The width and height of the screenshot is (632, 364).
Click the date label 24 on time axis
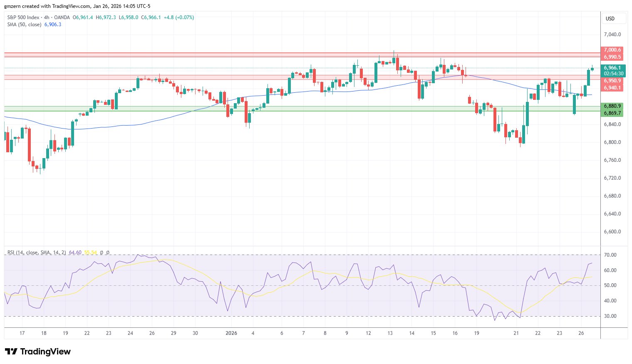click(130, 333)
